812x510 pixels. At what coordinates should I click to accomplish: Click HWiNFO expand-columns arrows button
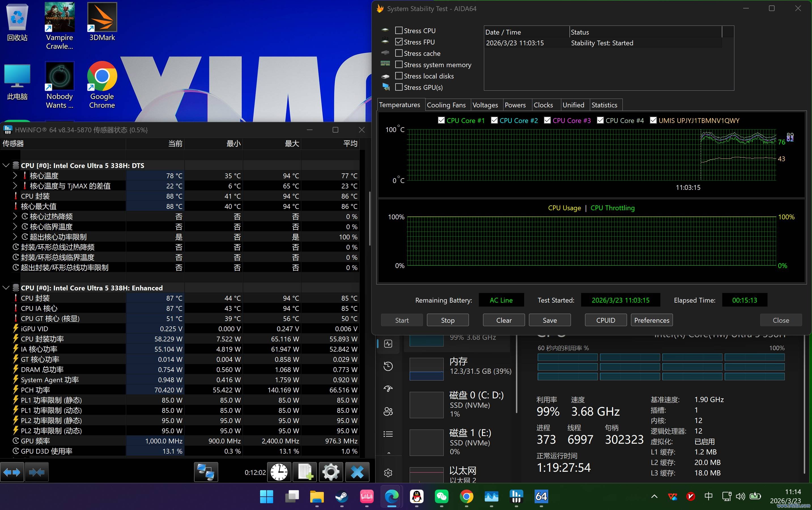12,472
